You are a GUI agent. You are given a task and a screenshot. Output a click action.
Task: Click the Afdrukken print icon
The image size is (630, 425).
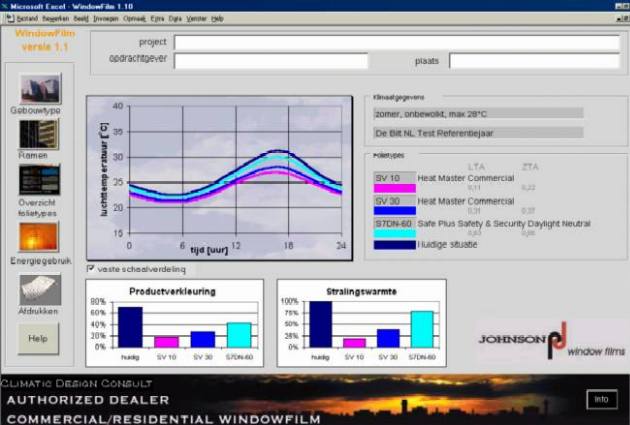[x=40, y=290]
